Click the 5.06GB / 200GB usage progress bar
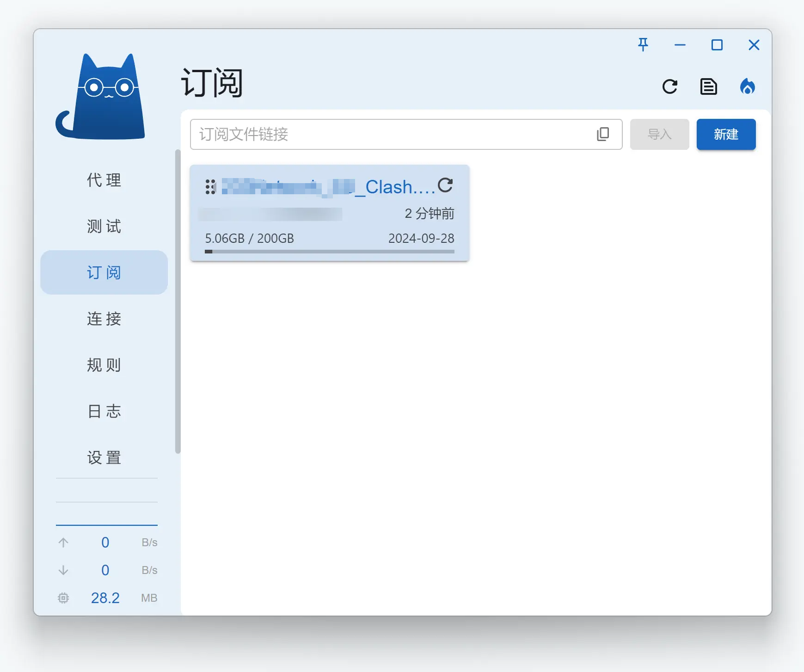Image resolution: width=804 pixels, height=672 pixels. 329,252
